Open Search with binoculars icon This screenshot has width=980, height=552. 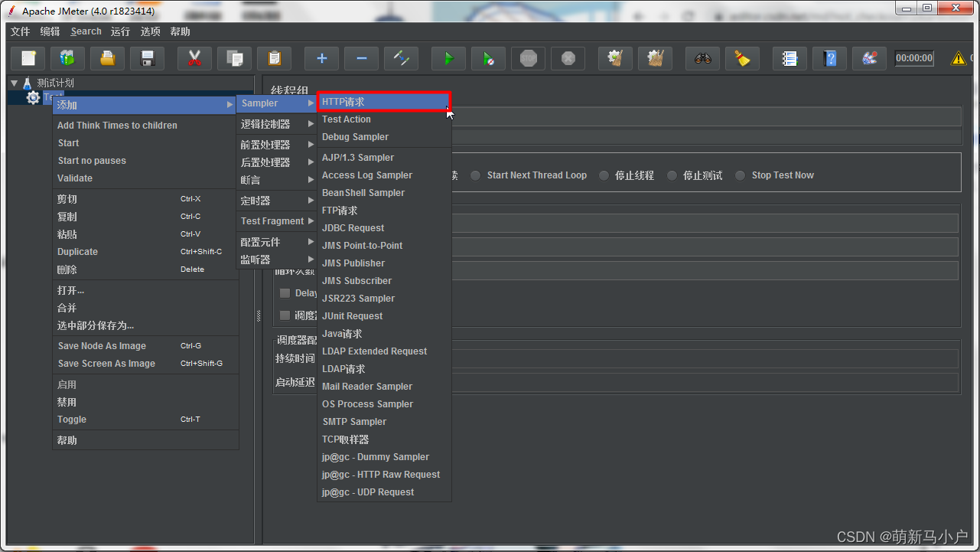tap(702, 58)
